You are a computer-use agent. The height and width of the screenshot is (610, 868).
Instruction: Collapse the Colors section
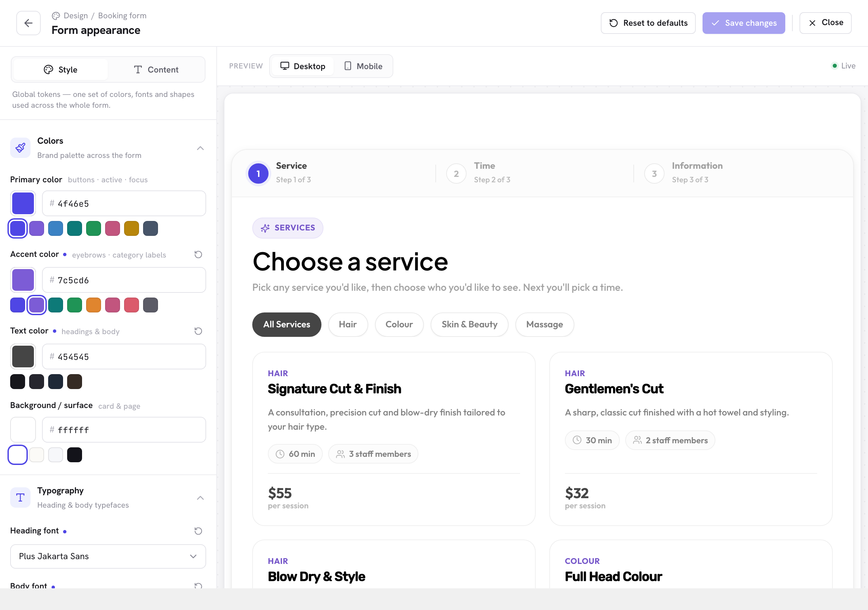[x=200, y=148]
